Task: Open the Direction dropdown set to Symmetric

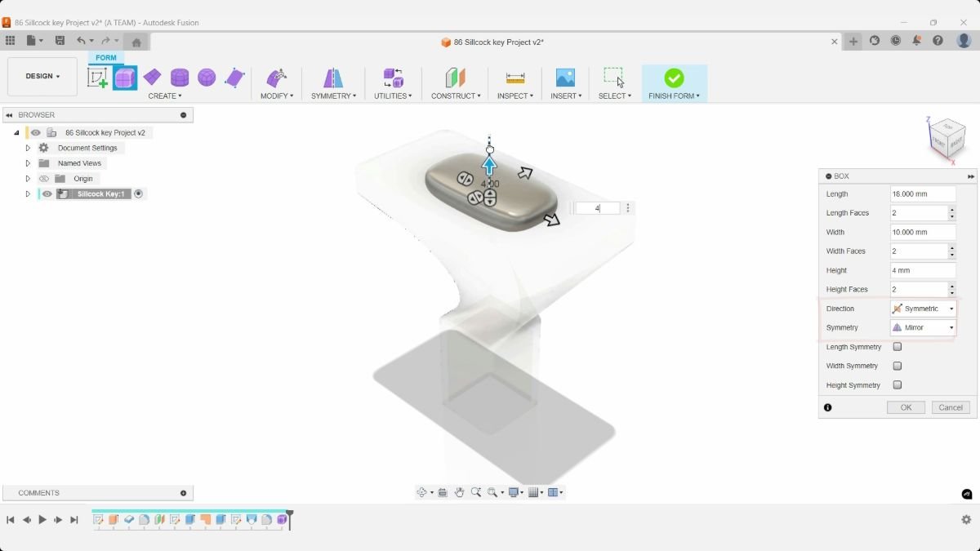Action: tap(923, 309)
